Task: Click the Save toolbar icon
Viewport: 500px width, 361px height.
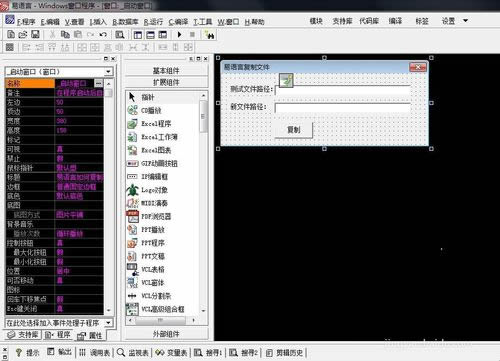Action: click(x=35, y=34)
